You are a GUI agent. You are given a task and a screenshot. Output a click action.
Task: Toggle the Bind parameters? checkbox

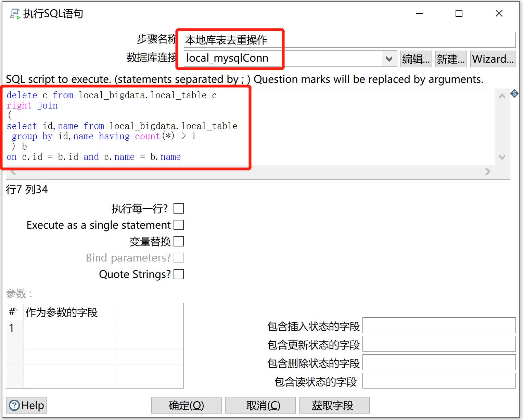click(x=179, y=258)
